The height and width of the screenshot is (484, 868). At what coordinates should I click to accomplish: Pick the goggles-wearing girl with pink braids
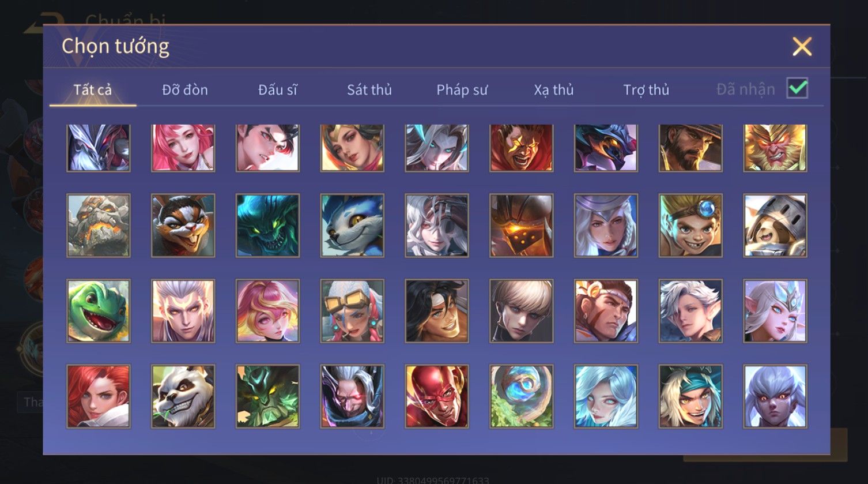352,311
